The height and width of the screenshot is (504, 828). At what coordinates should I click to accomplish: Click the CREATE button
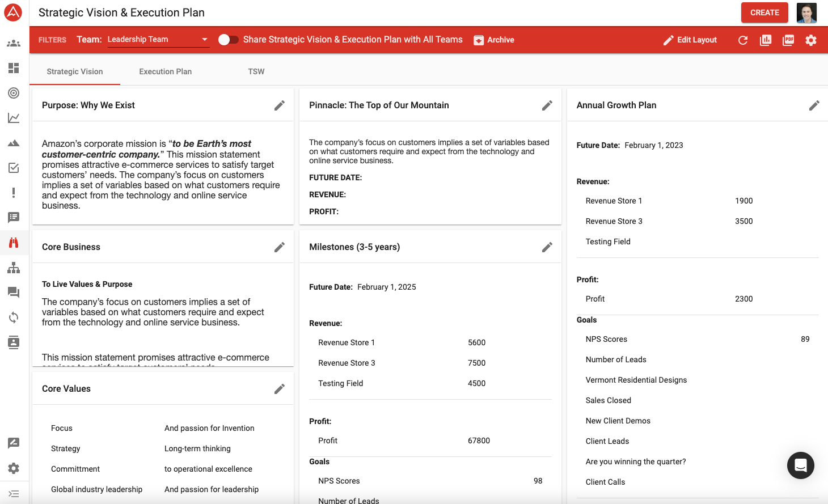tap(764, 12)
